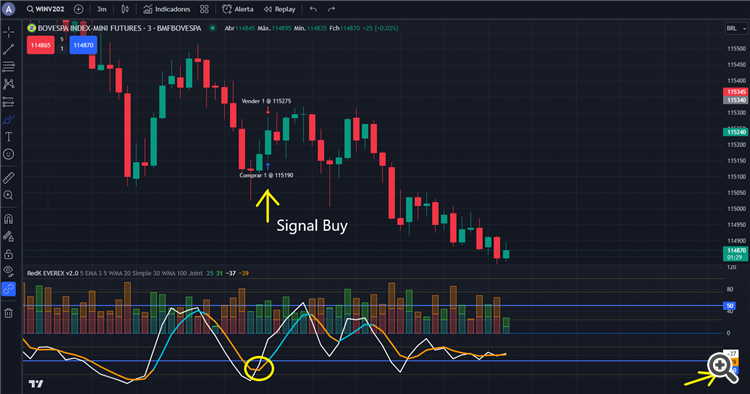Open the user profile avatar menu
The width and height of the screenshot is (750, 394).
click(8, 9)
